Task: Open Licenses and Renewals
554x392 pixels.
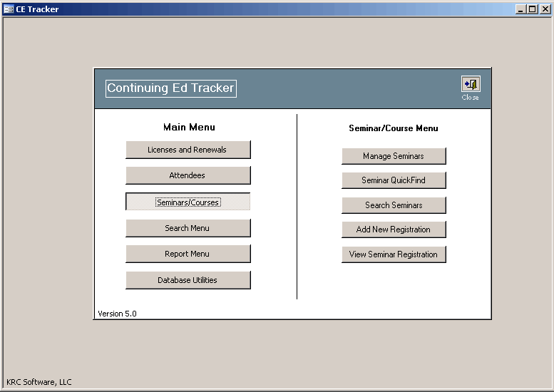Action: [x=188, y=150]
